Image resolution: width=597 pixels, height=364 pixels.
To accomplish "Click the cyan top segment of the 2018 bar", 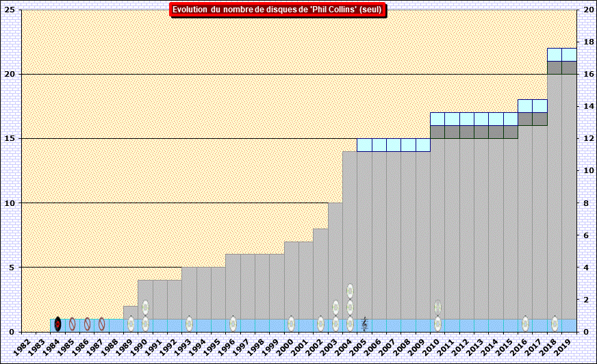I will (x=555, y=55).
